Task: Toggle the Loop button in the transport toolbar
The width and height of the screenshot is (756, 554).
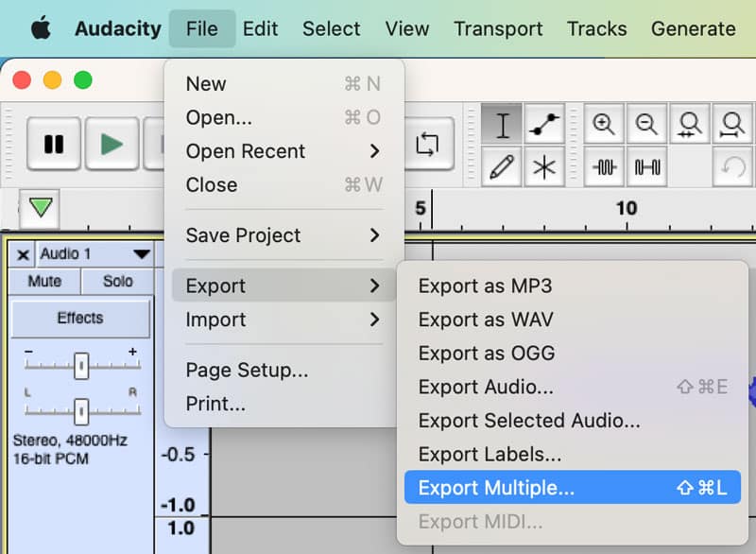Action: pos(427,144)
